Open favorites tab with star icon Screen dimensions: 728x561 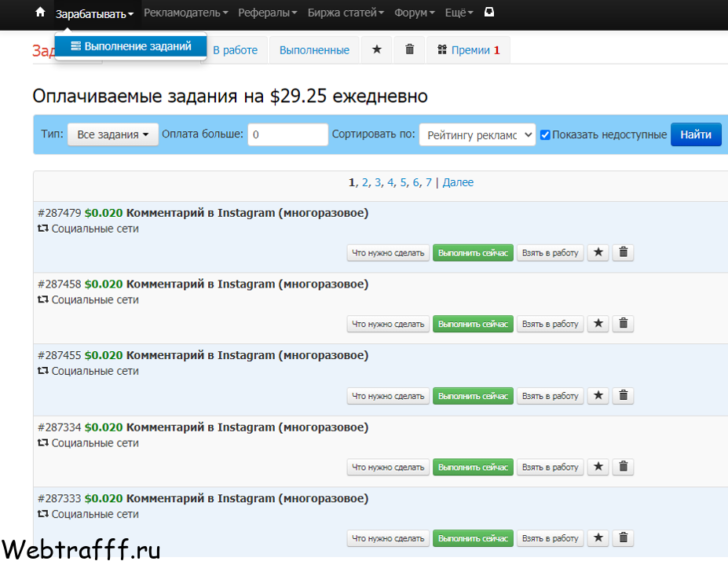click(x=376, y=49)
